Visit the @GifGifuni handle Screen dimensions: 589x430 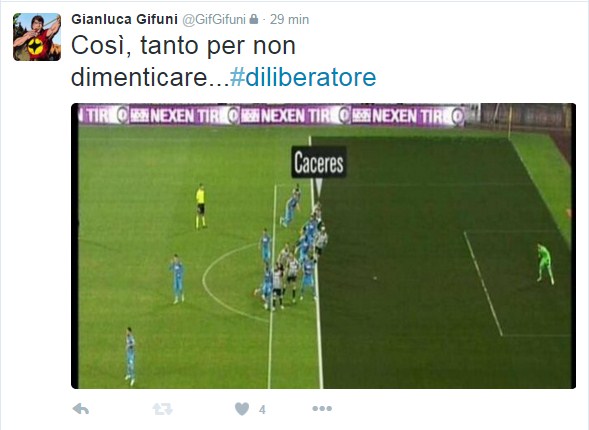click(214, 19)
